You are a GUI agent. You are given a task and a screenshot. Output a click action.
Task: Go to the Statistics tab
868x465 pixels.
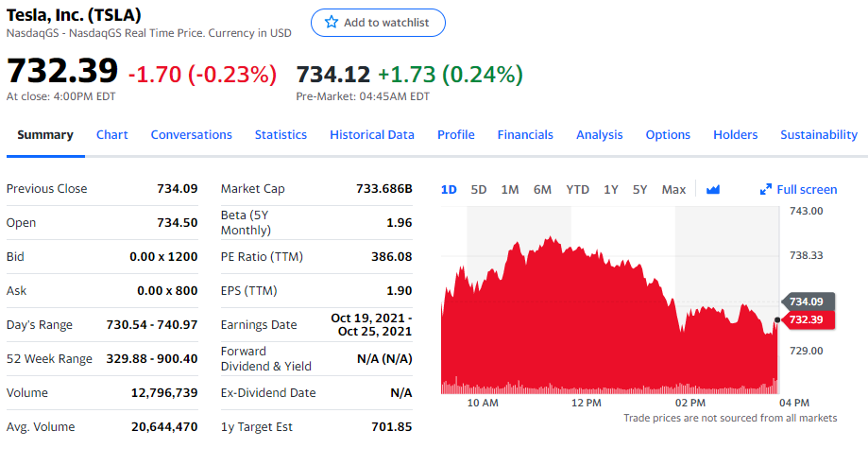click(x=281, y=134)
